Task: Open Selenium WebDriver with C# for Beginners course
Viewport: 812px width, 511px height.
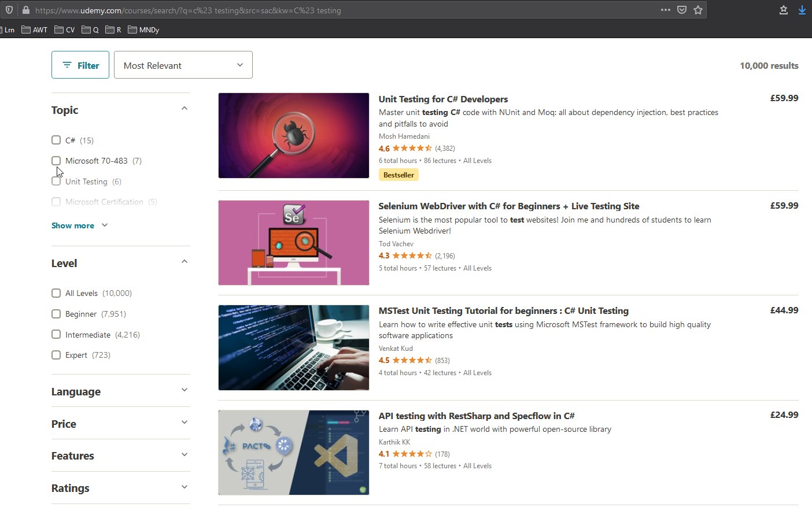Action: [x=509, y=206]
